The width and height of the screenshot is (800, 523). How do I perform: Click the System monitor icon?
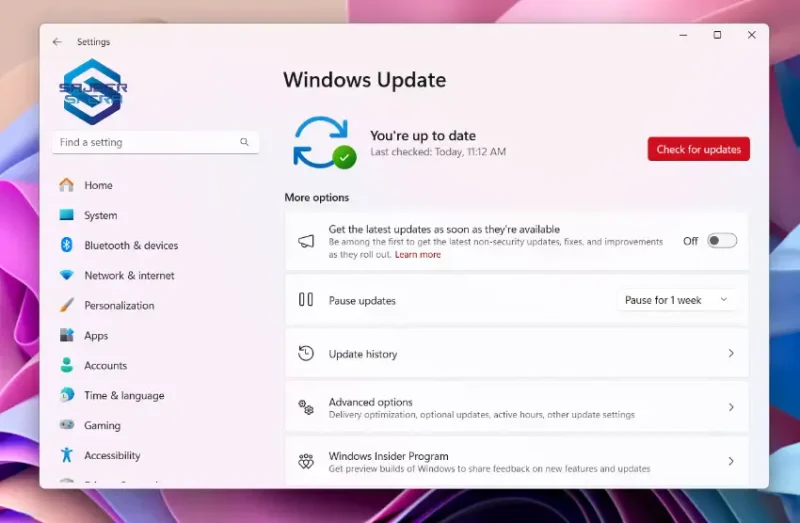[66, 215]
